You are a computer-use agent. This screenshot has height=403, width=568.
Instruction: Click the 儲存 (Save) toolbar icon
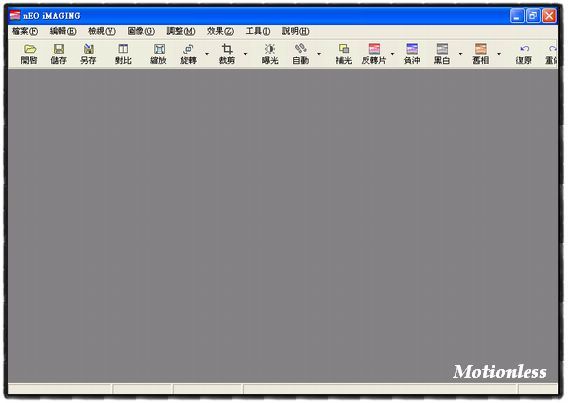point(59,49)
